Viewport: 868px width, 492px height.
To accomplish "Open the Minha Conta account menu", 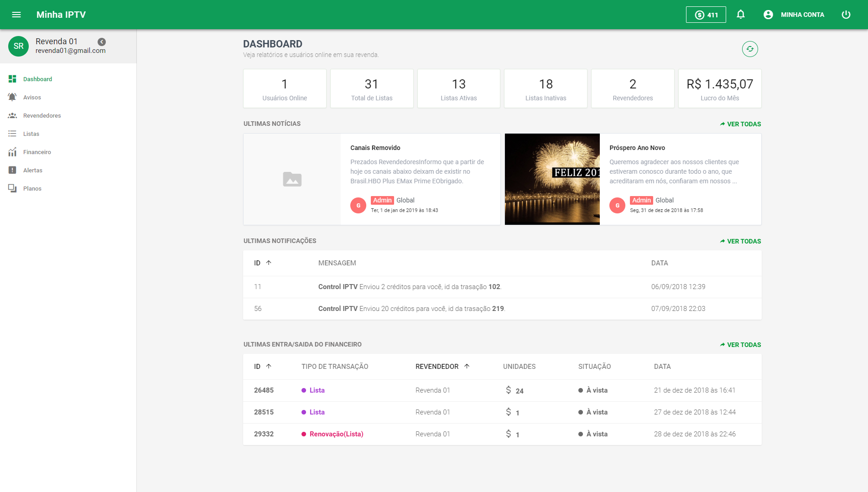I will coord(794,15).
